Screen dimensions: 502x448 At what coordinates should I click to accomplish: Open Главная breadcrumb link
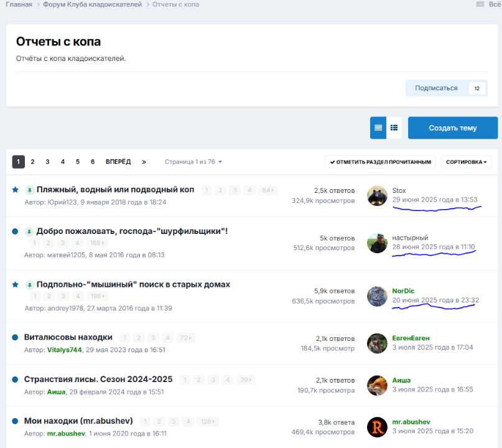pyautogui.click(x=19, y=4)
